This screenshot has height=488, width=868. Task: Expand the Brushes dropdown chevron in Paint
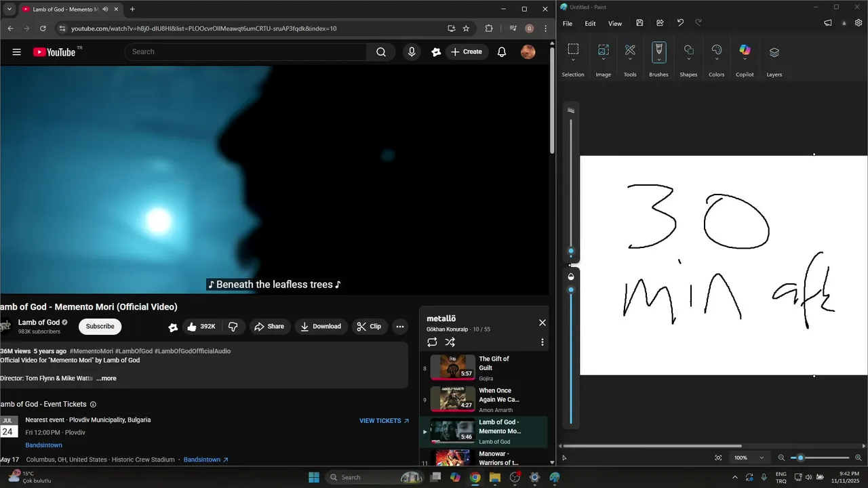click(658, 60)
